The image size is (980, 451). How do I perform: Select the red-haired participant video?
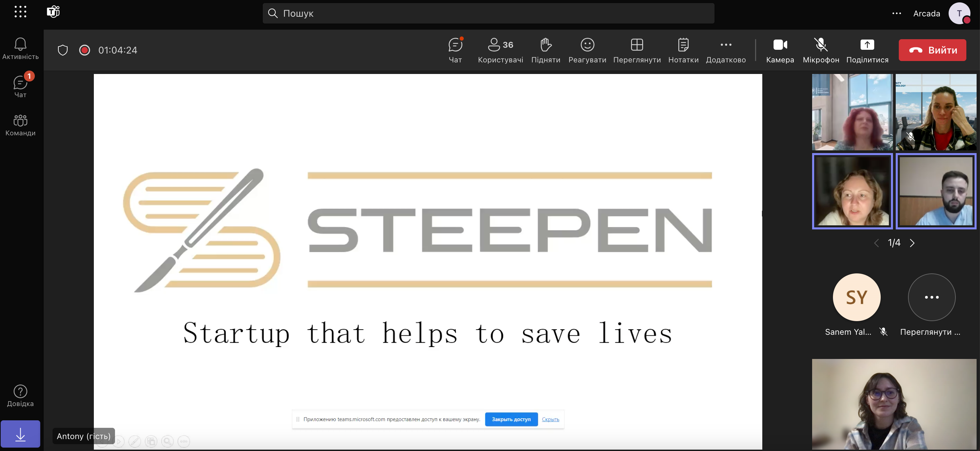[x=852, y=112]
